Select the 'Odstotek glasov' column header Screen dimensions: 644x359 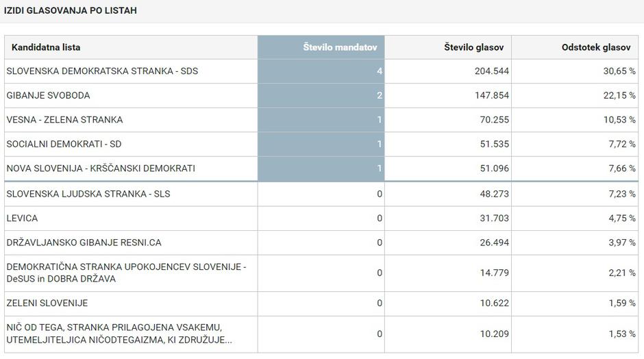coord(595,47)
